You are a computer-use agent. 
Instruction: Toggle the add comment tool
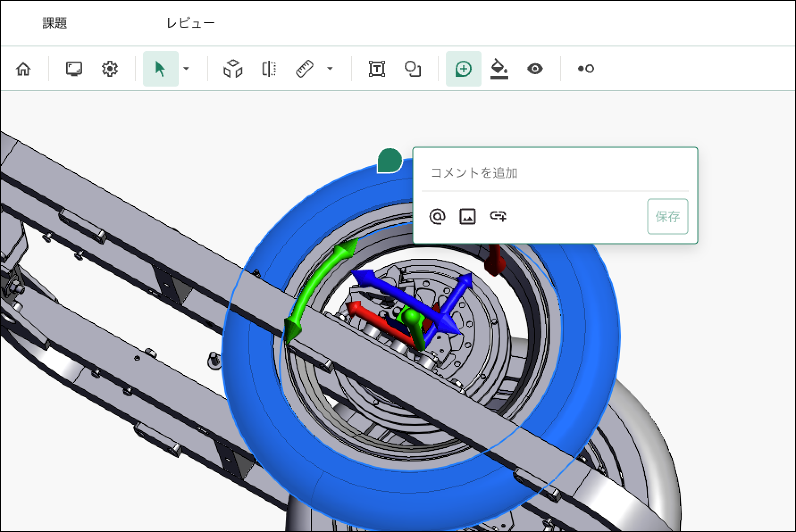pyautogui.click(x=463, y=69)
